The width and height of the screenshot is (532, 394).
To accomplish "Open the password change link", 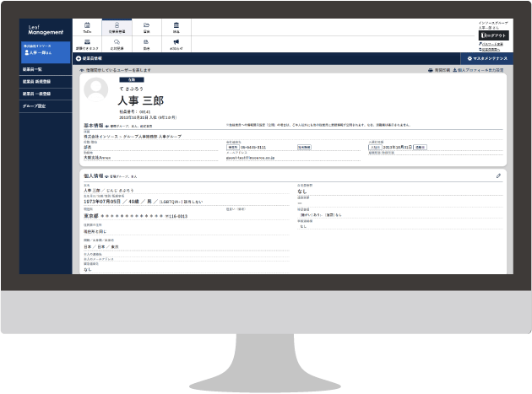I will coord(491,44).
